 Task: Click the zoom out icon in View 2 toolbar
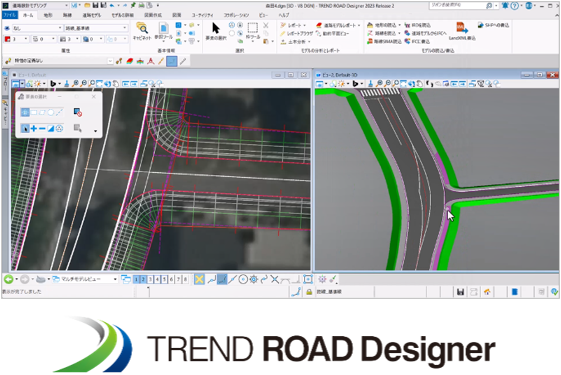[387, 84]
